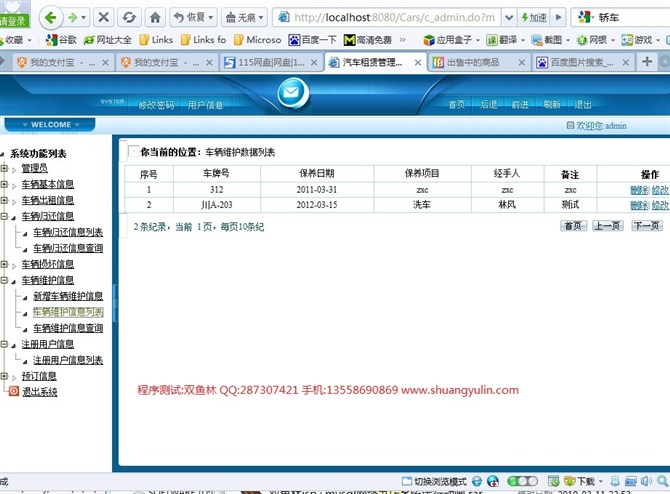Collapse the 车辆归还信息 tree node
The width and height of the screenshot is (670, 494).
(x=4, y=216)
